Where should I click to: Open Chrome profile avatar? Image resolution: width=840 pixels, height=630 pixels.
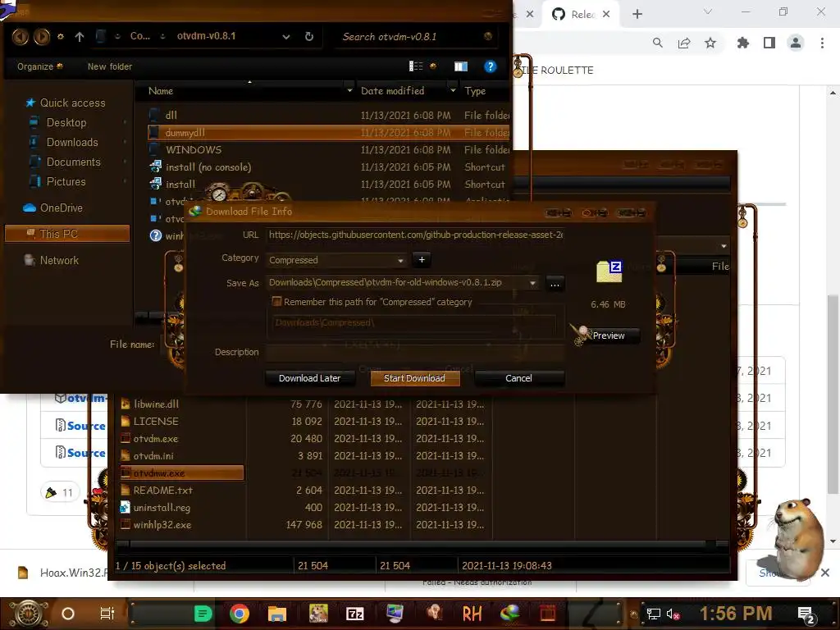tap(796, 43)
